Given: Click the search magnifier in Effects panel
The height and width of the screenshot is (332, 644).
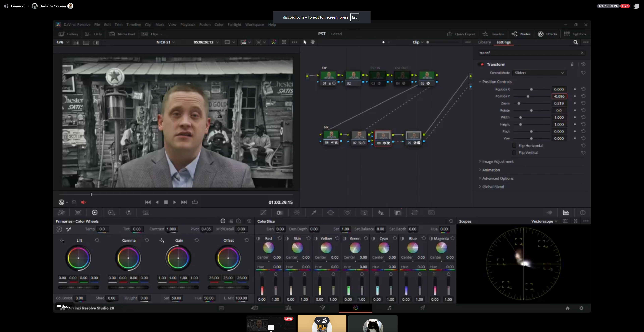Looking at the screenshot, I should coord(576,42).
